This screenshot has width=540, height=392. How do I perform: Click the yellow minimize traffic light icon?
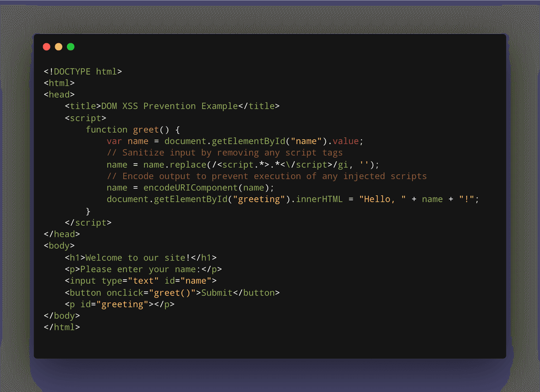[x=58, y=46]
